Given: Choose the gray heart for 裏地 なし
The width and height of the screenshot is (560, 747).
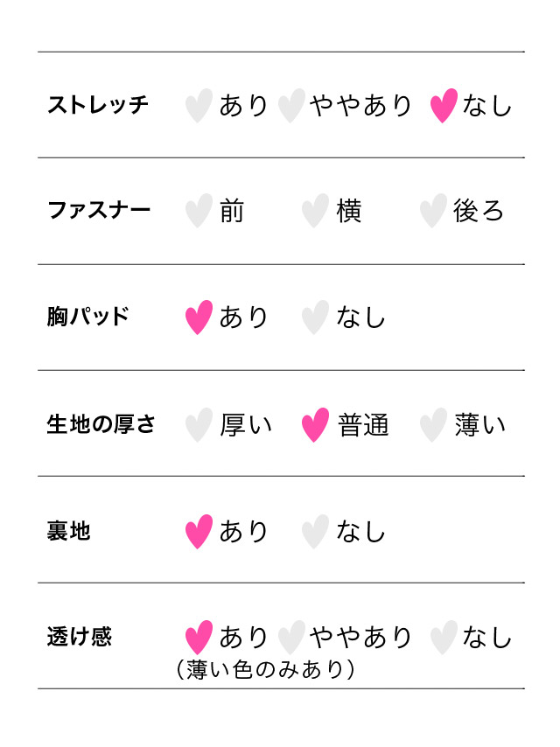Looking at the screenshot, I should (x=315, y=532).
